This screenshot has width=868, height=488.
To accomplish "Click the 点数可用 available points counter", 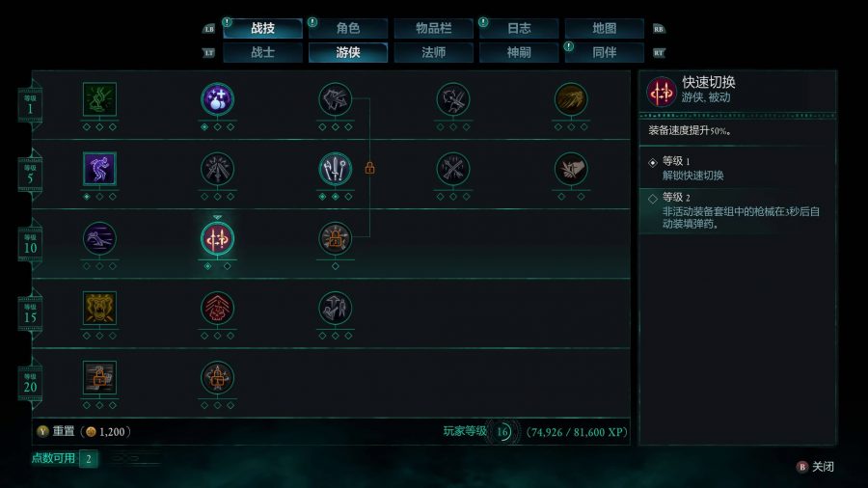I will click(65, 459).
